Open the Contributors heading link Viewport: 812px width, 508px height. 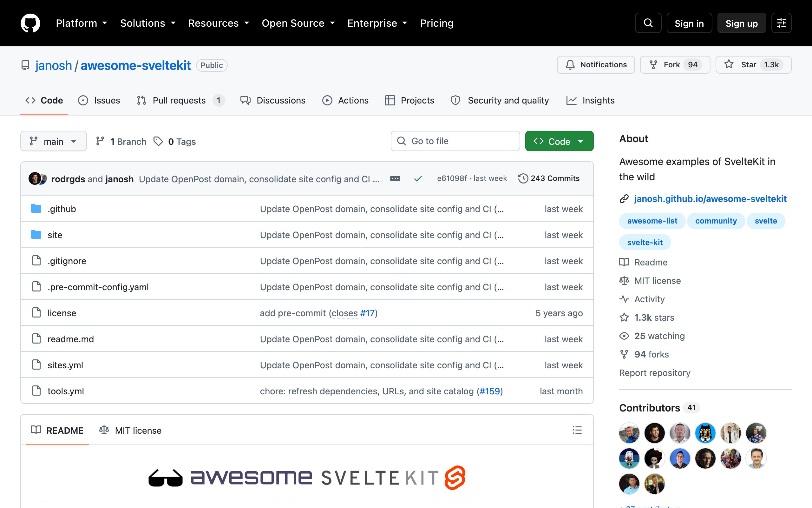(x=659, y=408)
